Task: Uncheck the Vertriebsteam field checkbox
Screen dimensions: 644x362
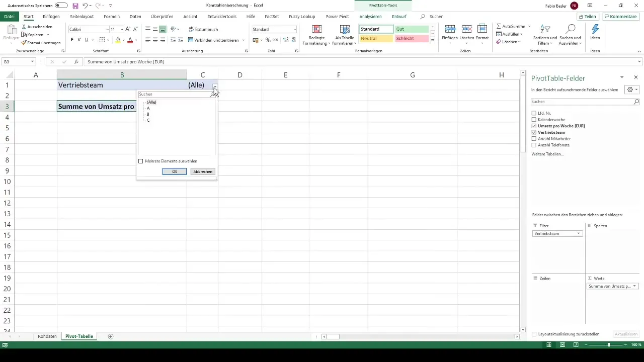Action: coord(534,132)
